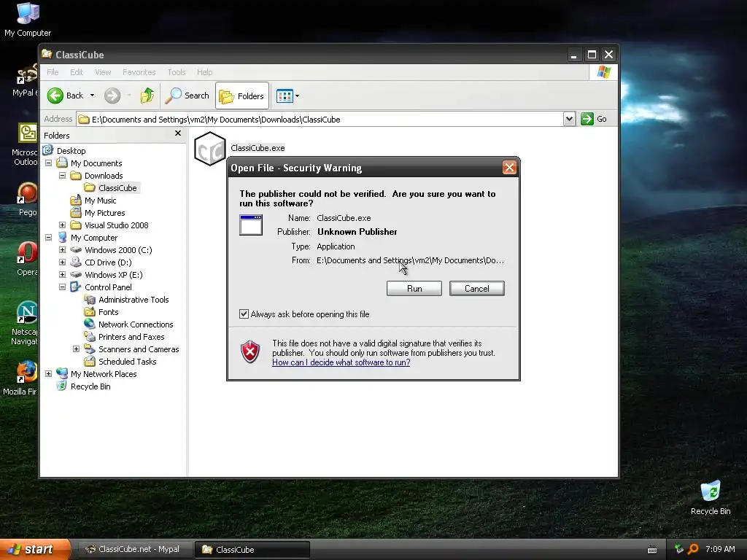
Task: Click the Forward arrow button
Action: (x=112, y=96)
